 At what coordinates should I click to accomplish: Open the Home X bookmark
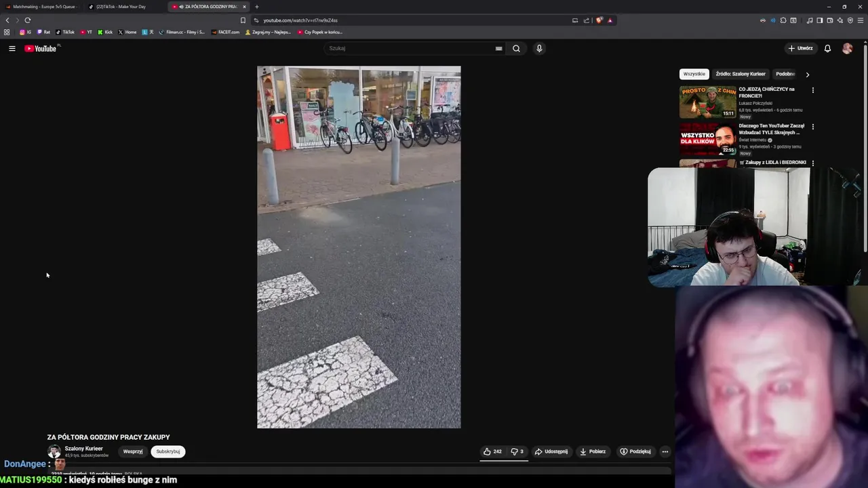point(127,32)
